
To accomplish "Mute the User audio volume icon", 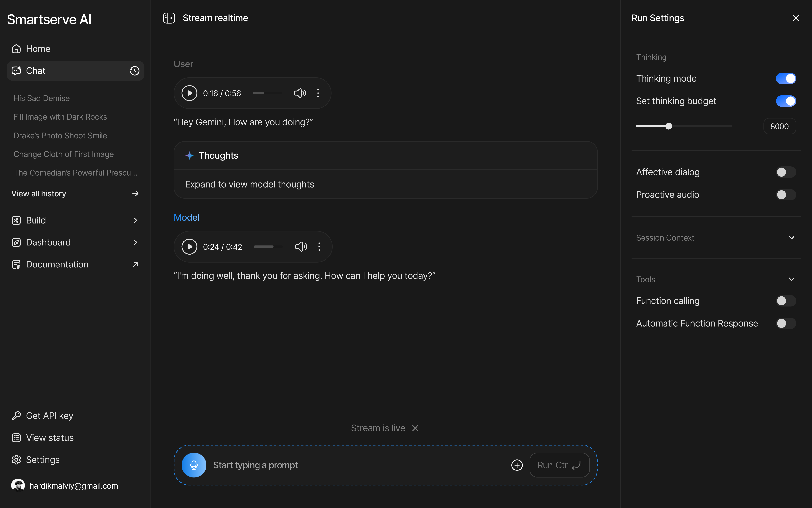I will pos(300,93).
